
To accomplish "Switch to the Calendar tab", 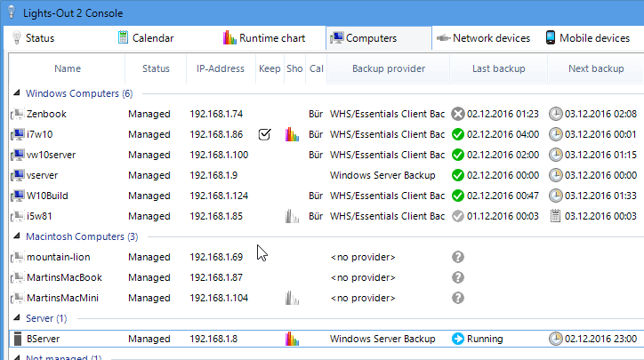I will [146, 38].
